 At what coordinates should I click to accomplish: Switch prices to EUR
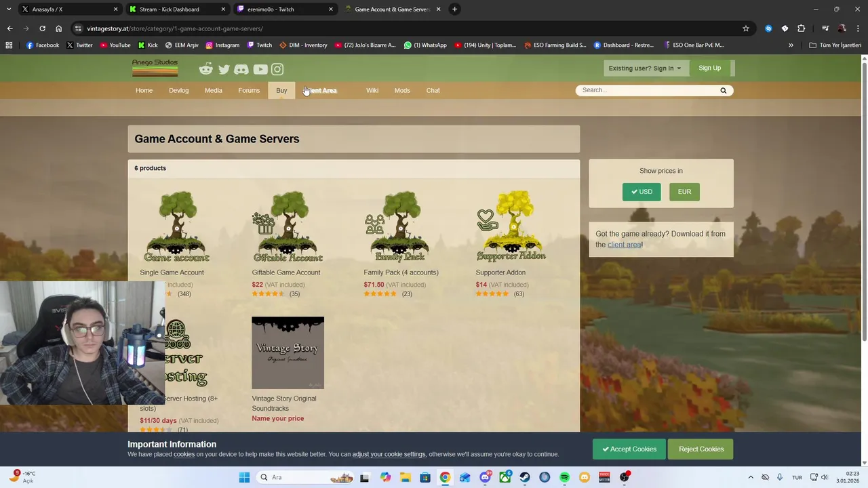[684, 192]
